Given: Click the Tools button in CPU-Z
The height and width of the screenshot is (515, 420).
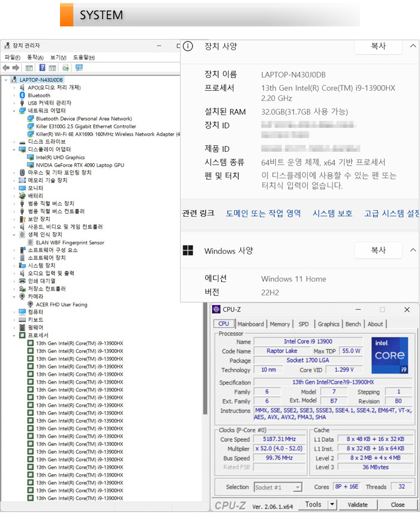Looking at the screenshot, I should 313,504.
